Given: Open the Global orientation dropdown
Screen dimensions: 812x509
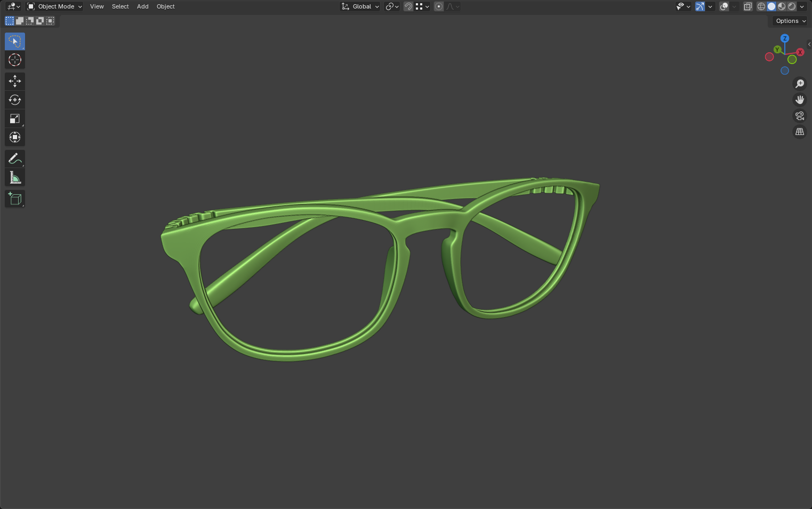Looking at the screenshot, I should pyautogui.click(x=360, y=6).
